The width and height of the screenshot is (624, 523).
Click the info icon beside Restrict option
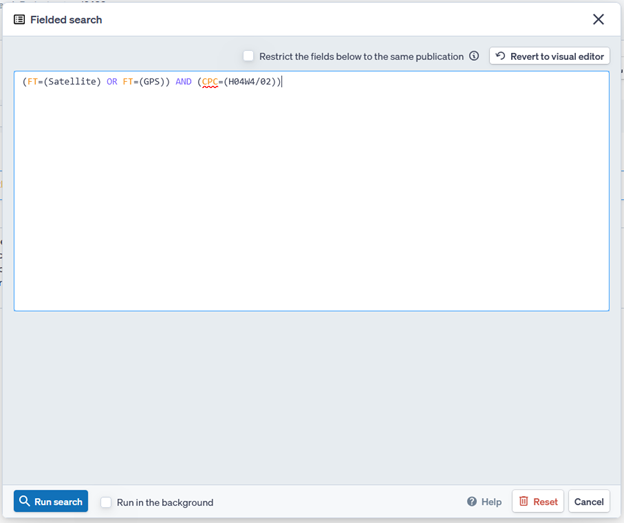[474, 57]
